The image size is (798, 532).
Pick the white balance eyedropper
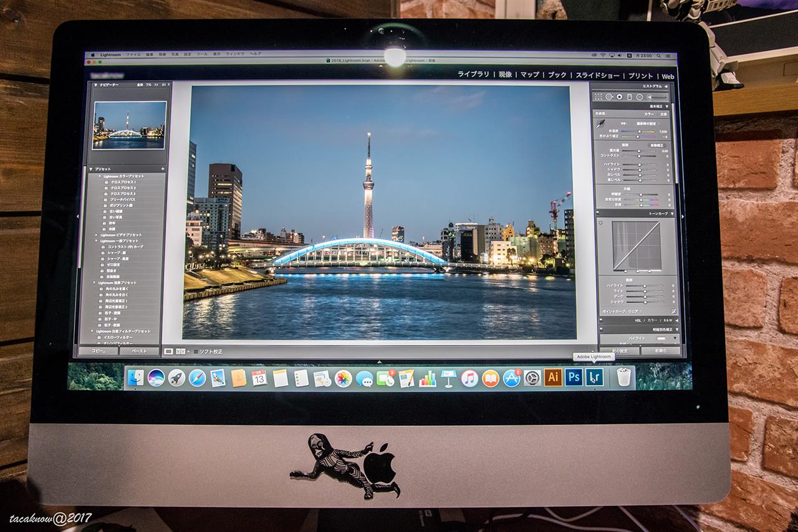[600, 124]
